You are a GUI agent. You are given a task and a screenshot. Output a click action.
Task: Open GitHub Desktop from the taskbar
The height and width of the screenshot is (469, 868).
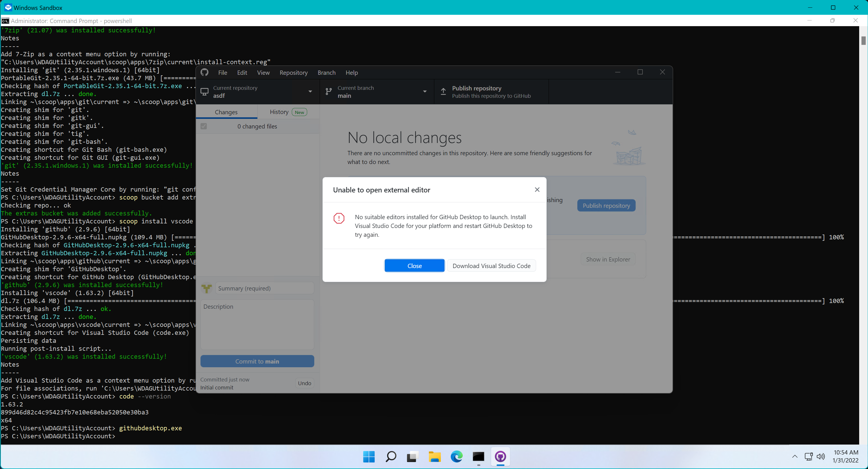[500, 457]
